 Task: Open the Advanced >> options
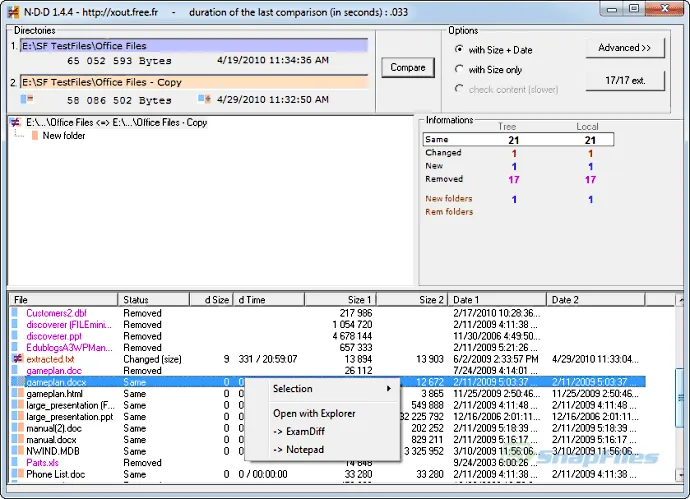click(x=625, y=48)
